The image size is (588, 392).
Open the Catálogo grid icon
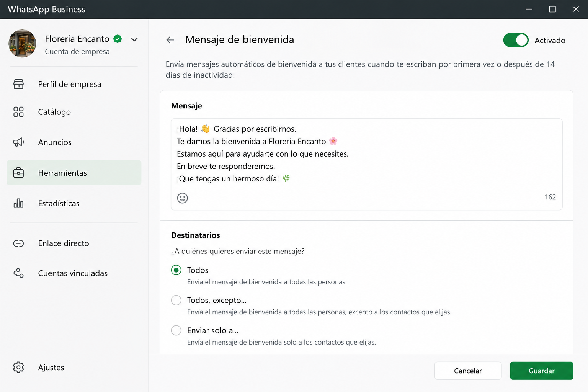(x=18, y=112)
